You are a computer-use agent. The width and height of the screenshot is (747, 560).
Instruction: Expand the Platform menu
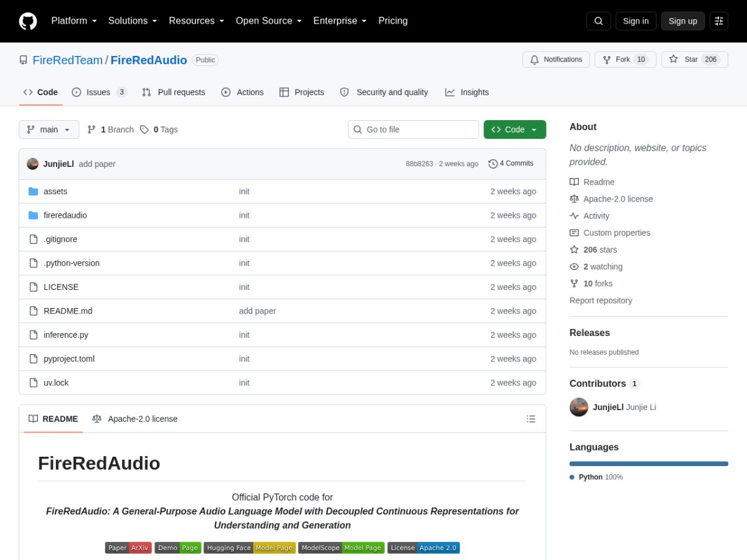pos(74,21)
